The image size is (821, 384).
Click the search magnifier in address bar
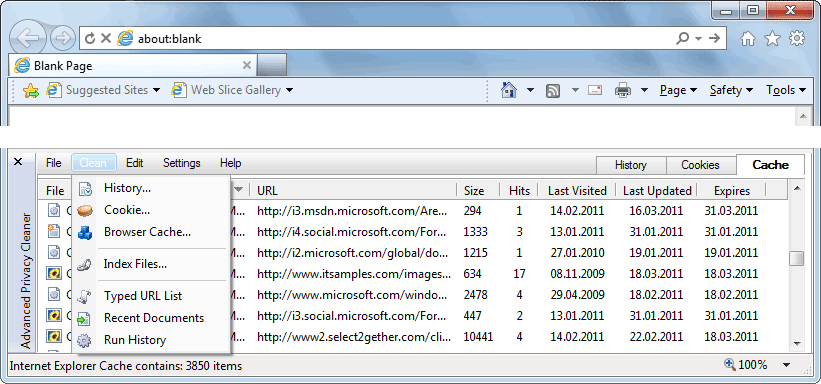pyautogui.click(x=682, y=38)
